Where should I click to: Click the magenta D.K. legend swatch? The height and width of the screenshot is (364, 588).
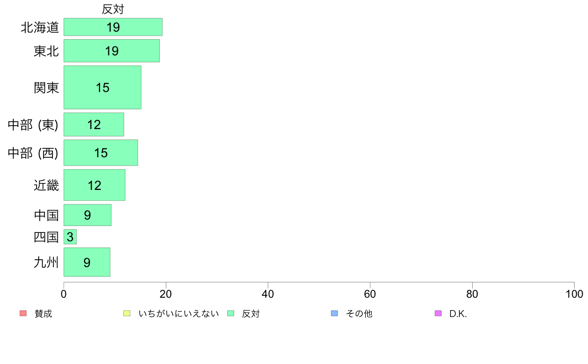[438, 314]
